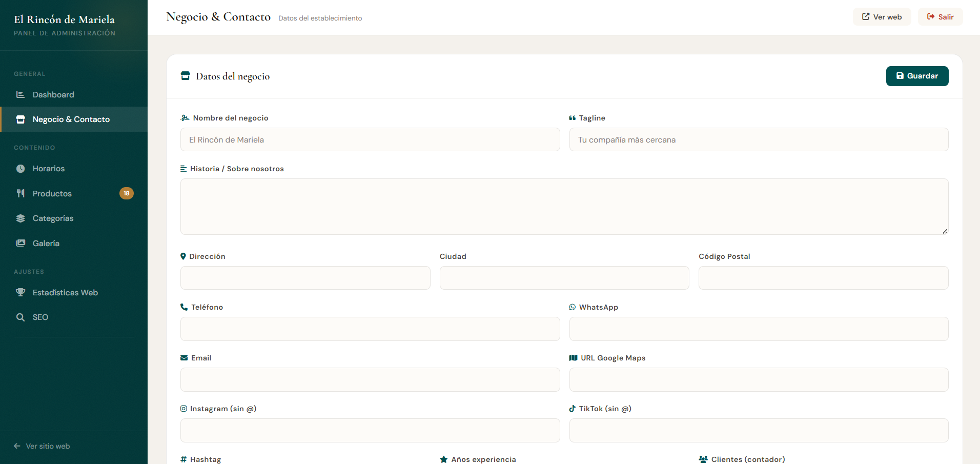The height and width of the screenshot is (464, 980).
Task: Focus the WhatsApp input field
Action: click(759, 329)
